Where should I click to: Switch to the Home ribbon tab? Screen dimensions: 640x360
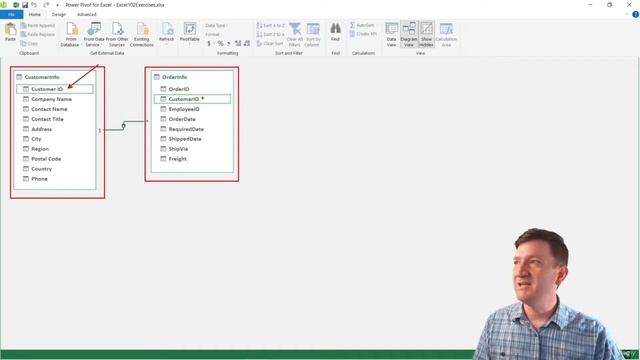pos(35,14)
